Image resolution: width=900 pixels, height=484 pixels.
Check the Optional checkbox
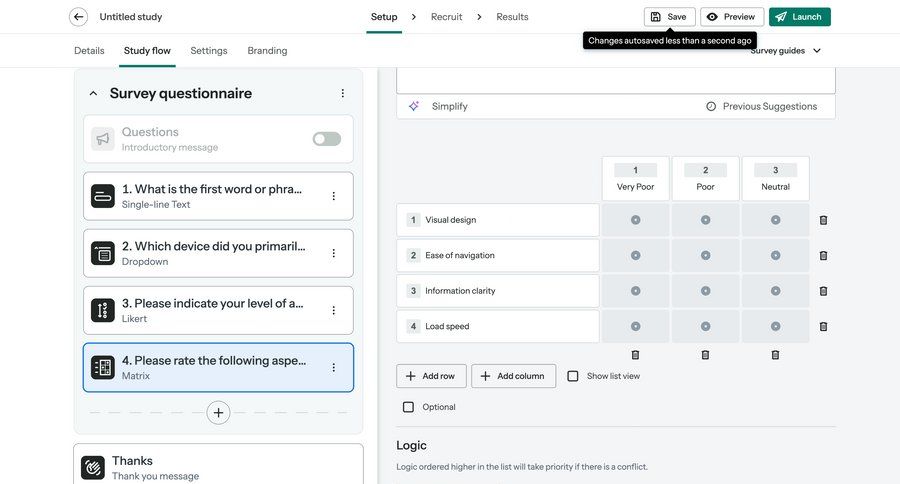point(408,407)
